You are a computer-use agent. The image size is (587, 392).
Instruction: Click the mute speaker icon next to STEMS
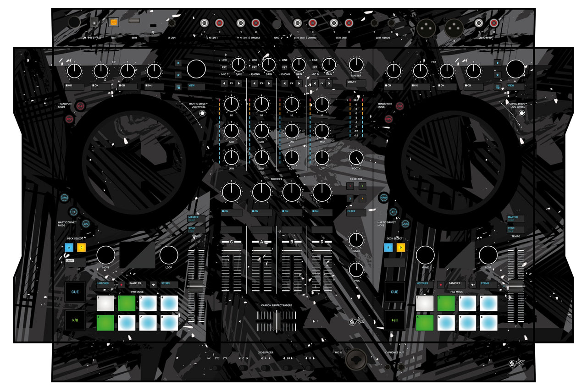pyautogui.click(x=153, y=283)
